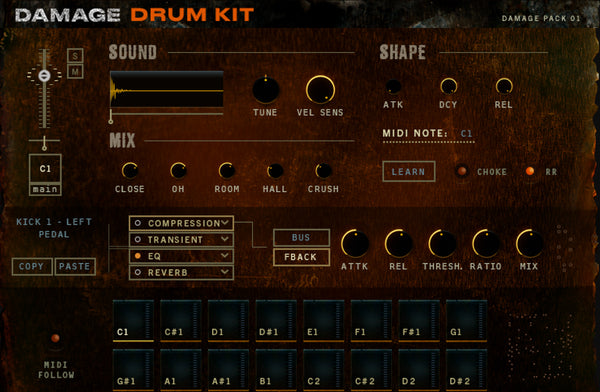
Task: Click the OH mix knob
Action: click(178, 171)
